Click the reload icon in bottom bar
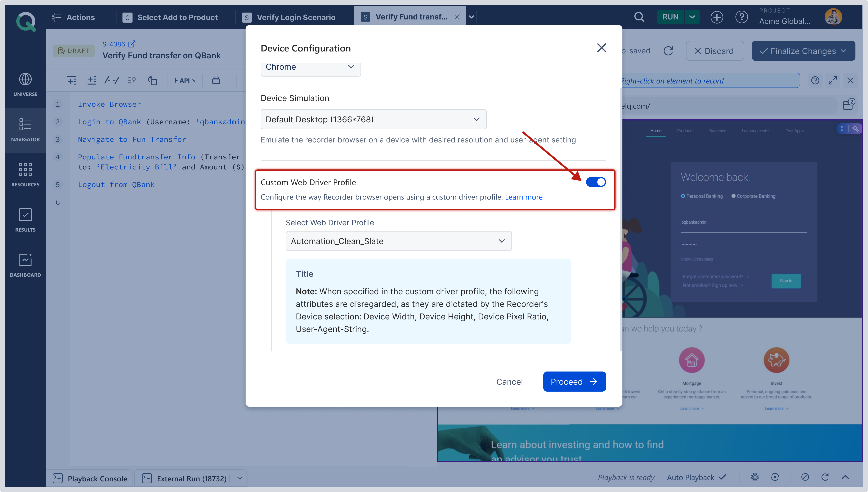 pyautogui.click(x=825, y=477)
